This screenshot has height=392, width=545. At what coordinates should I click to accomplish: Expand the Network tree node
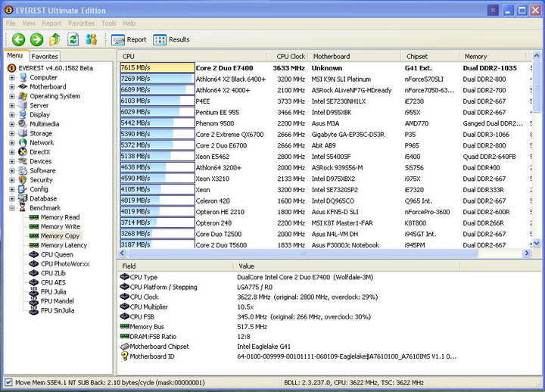[x=12, y=142]
